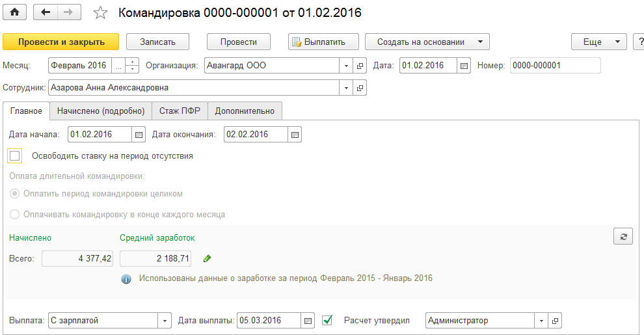Recalculate document with the refresh icon
Viewport: 644px width, 335px height.
click(623, 237)
